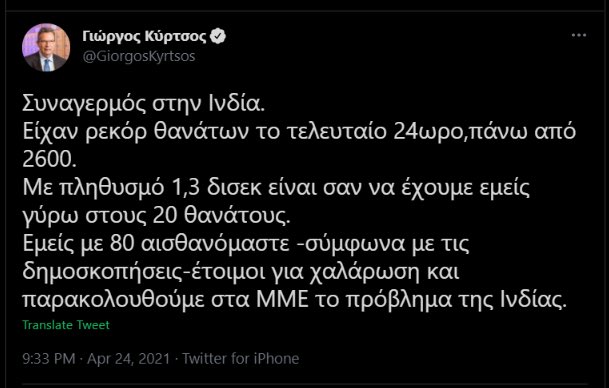Click the line 'Συναγερμός στην Ινδία.'
Viewport: 609px width, 388px height.
click(143, 104)
